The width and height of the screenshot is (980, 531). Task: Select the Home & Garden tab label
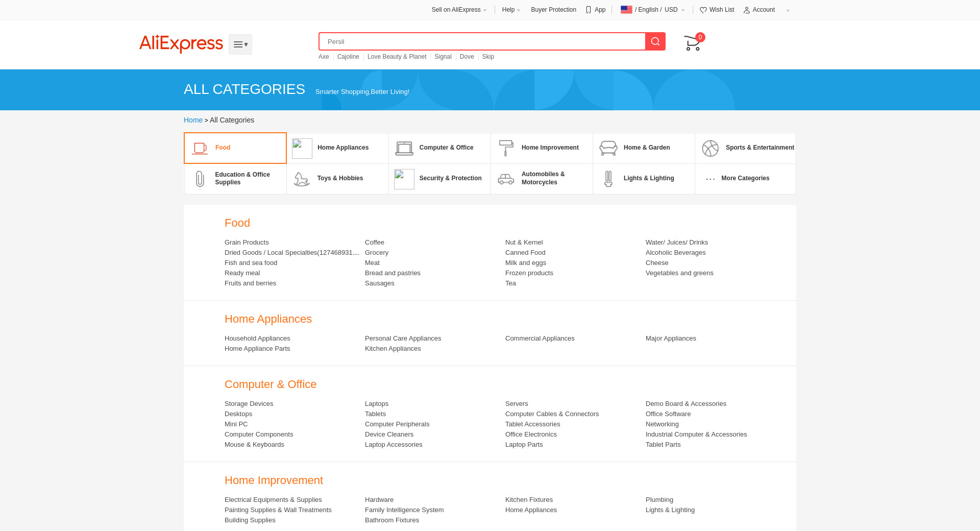[x=647, y=148]
